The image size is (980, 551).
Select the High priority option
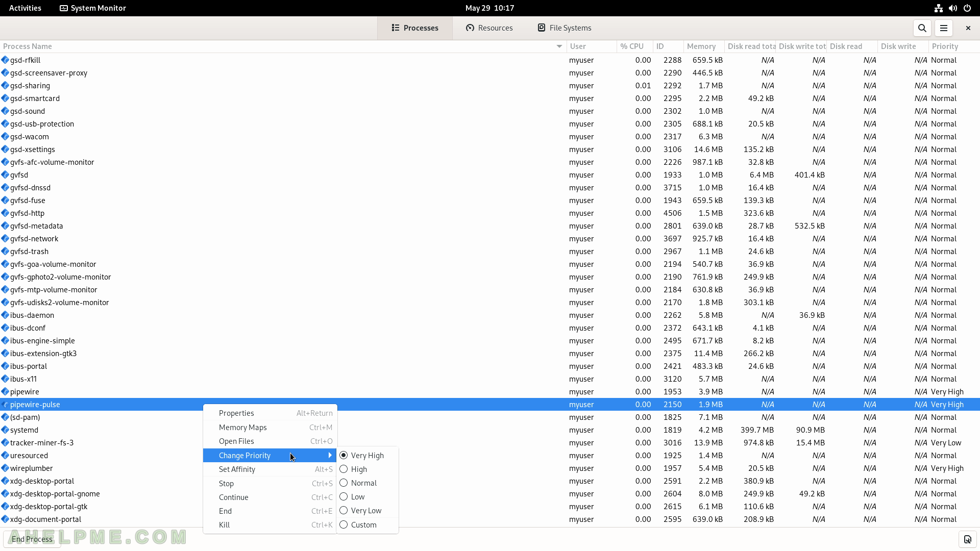tap(367, 469)
